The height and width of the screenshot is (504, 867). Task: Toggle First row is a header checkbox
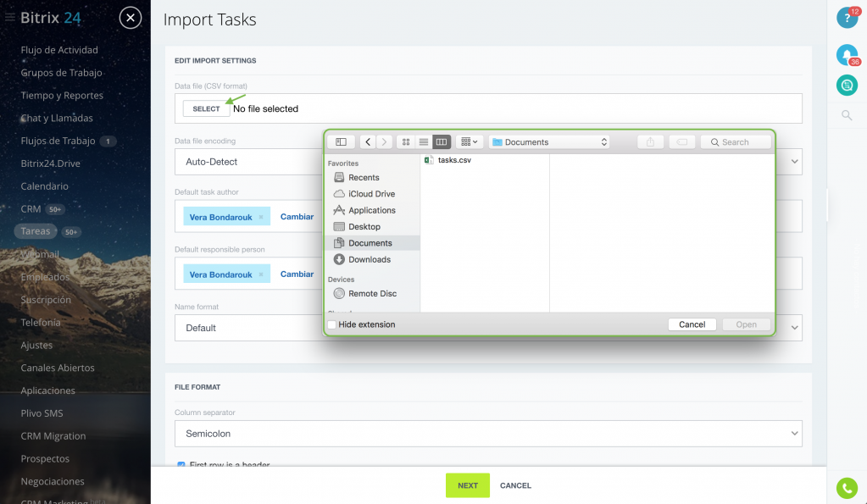(181, 465)
